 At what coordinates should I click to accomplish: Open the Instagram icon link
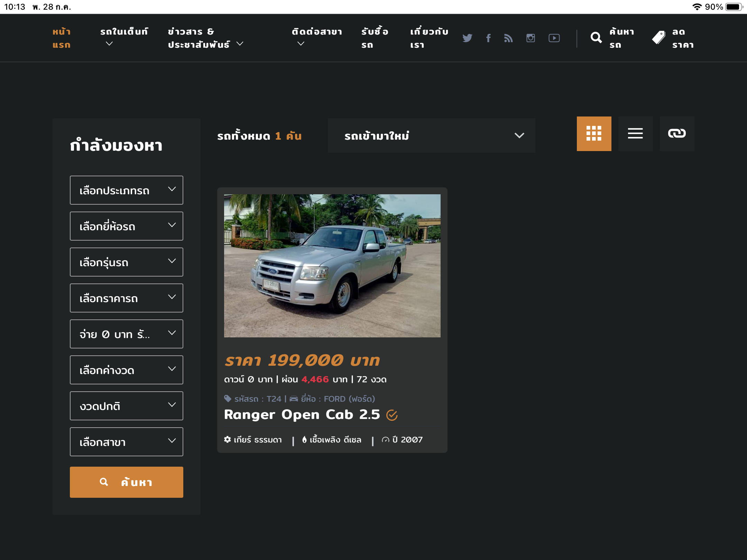(x=531, y=38)
